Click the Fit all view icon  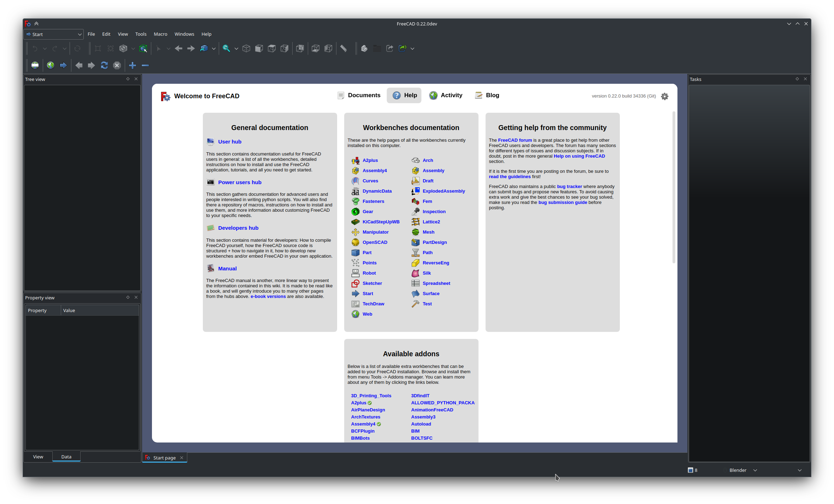pyautogui.click(x=98, y=48)
